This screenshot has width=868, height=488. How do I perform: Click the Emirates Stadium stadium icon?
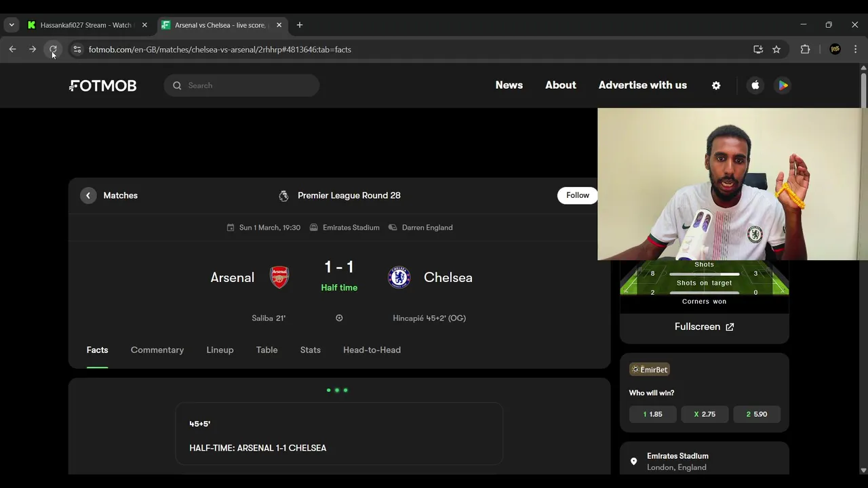tap(313, 228)
